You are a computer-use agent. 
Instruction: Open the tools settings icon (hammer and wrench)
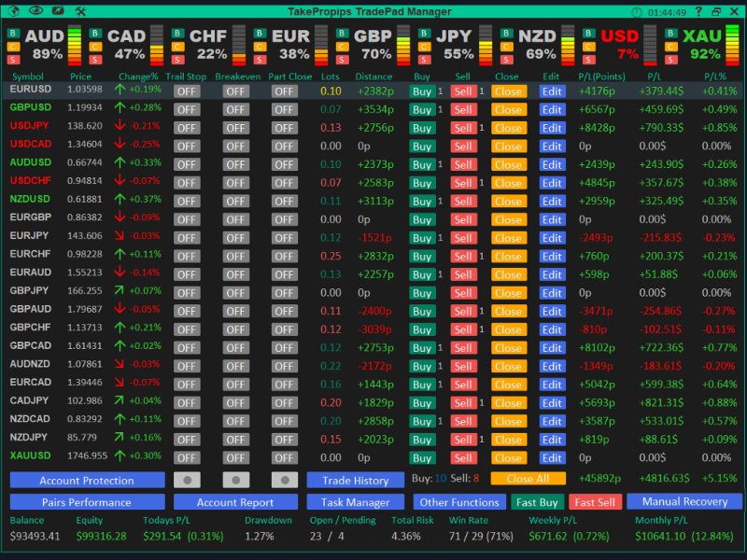(x=80, y=11)
